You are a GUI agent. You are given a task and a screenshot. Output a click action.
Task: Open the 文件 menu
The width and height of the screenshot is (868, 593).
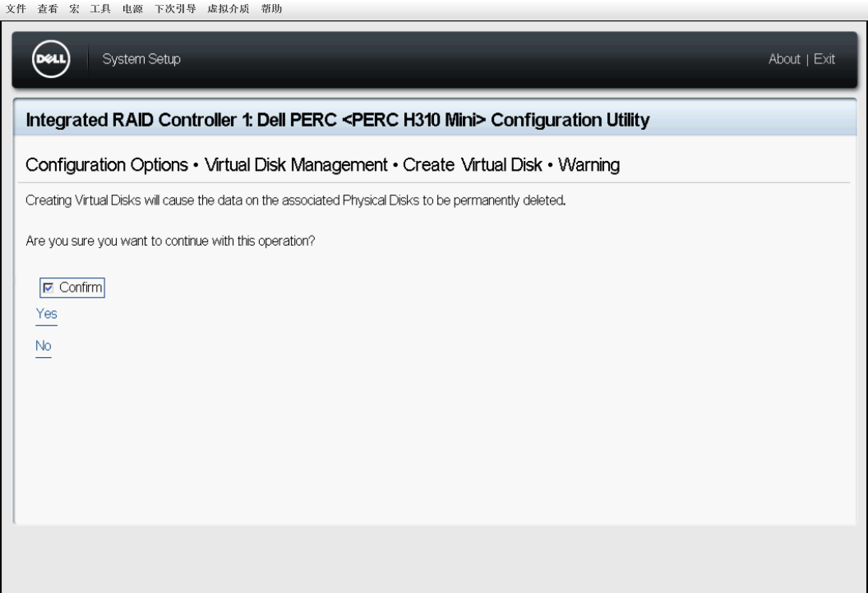(x=16, y=9)
